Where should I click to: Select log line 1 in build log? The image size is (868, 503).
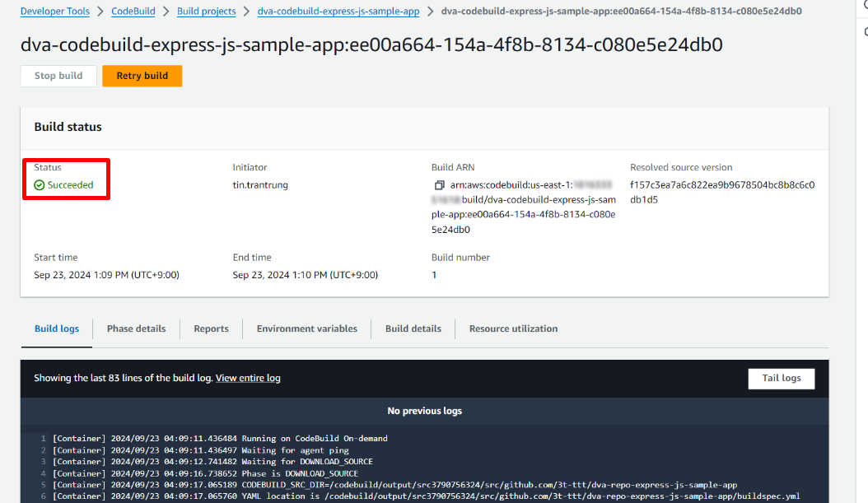pos(220,439)
